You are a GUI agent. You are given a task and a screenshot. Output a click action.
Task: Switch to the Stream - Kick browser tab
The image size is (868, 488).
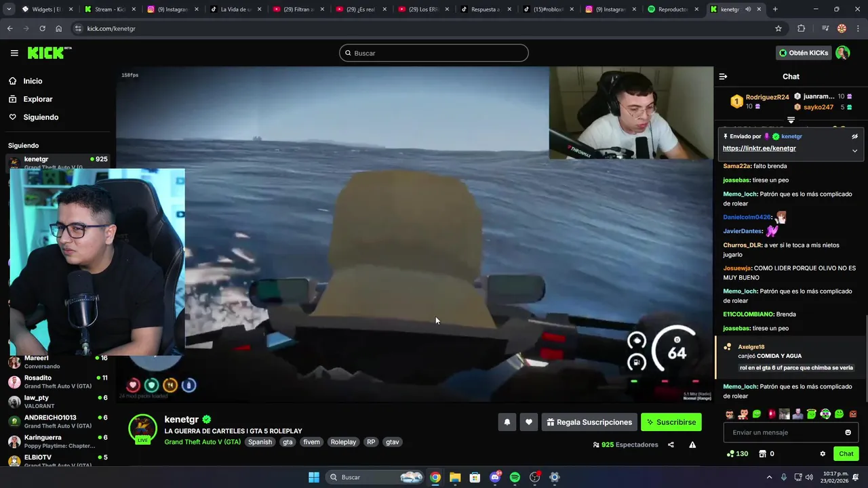click(108, 9)
